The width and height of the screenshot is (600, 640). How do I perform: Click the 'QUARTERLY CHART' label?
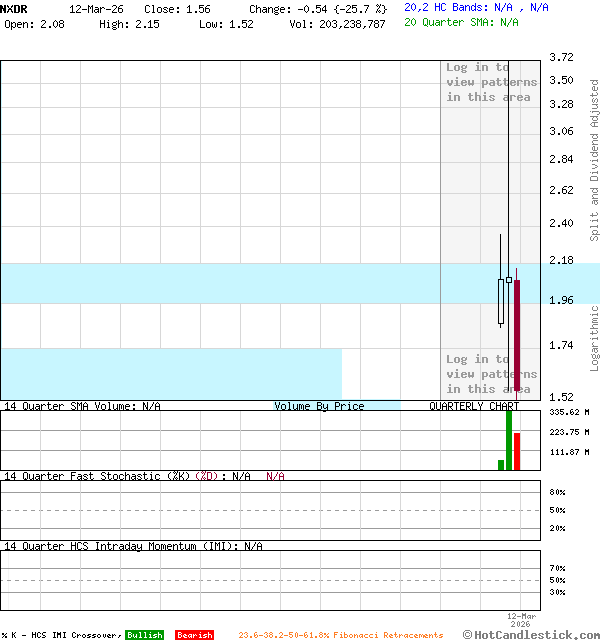(x=474, y=406)
